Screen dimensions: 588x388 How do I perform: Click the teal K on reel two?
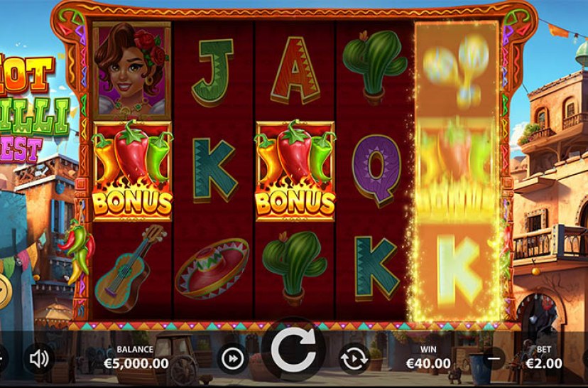tap(214, 170)
